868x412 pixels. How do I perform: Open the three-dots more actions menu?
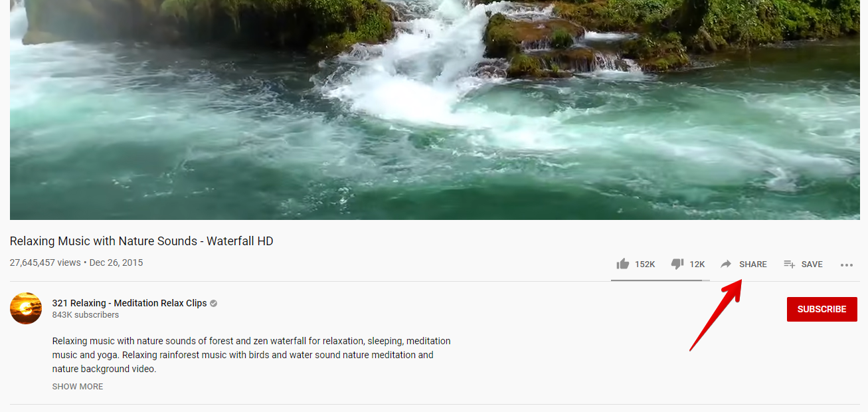pos(846,264)
